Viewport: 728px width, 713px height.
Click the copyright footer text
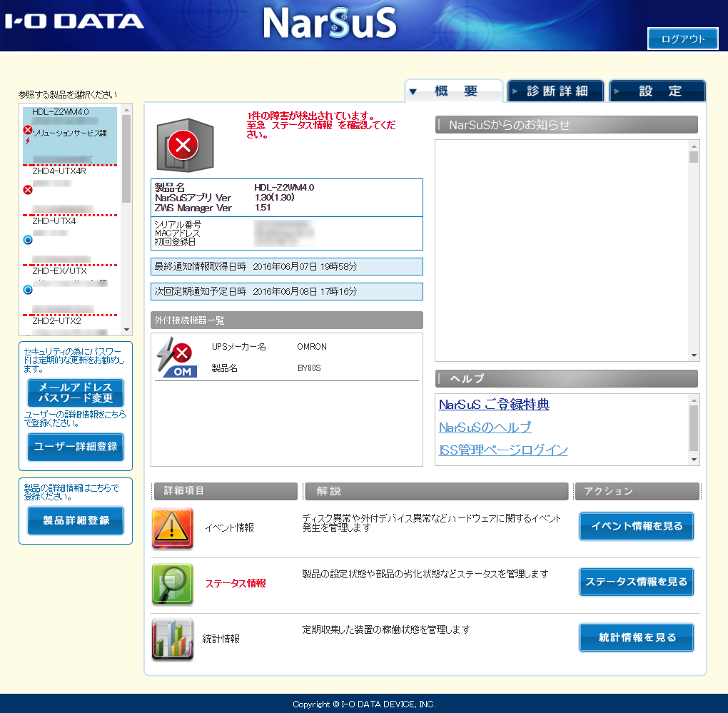(364, 704)
